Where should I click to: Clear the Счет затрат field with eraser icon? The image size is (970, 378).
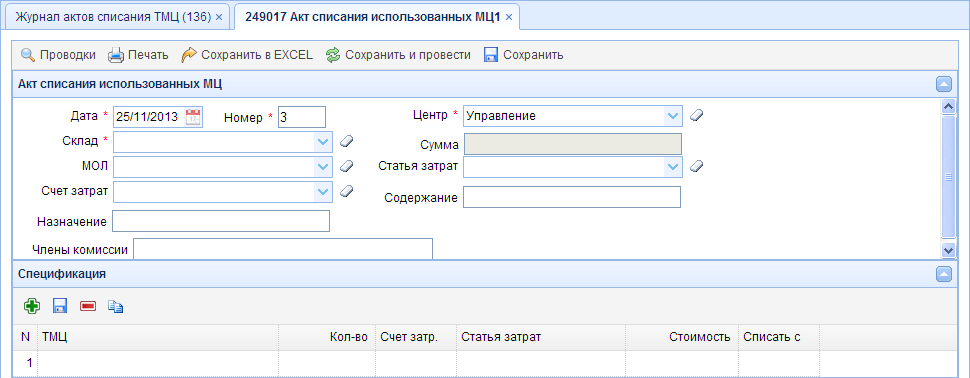pyautogui.click(x=347, y=191)
